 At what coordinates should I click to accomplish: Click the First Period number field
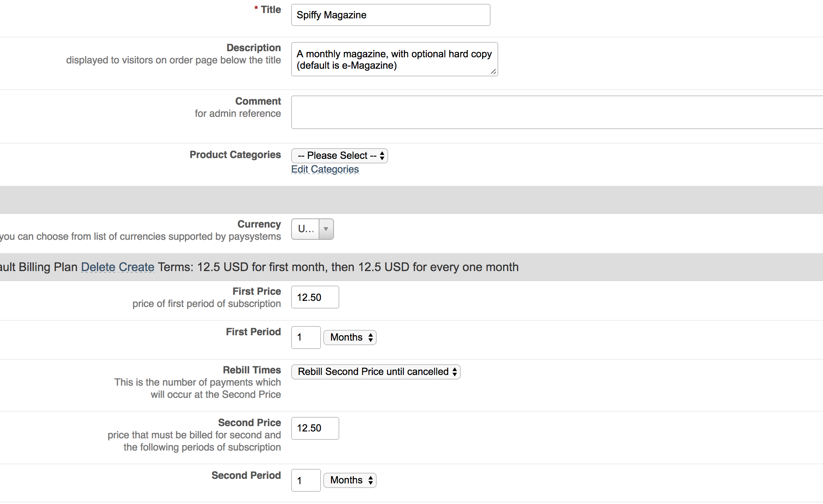[x=306, y=338]
